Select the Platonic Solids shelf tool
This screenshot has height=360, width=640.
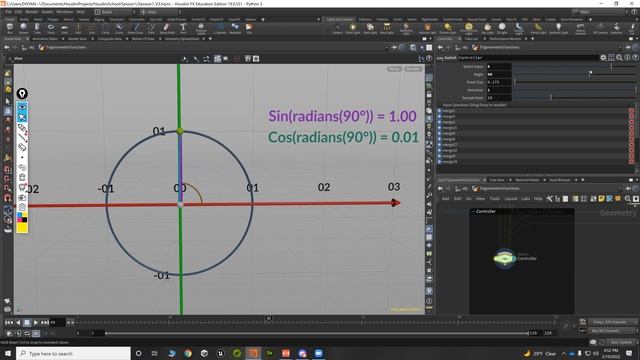[200, 28]
